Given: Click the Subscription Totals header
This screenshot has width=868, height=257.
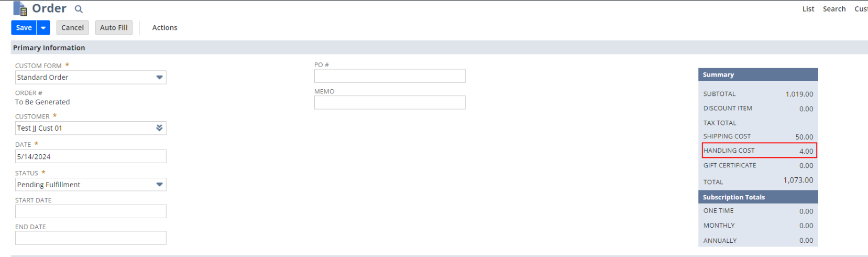Looking at the screenshot, I should coord(733,197).
